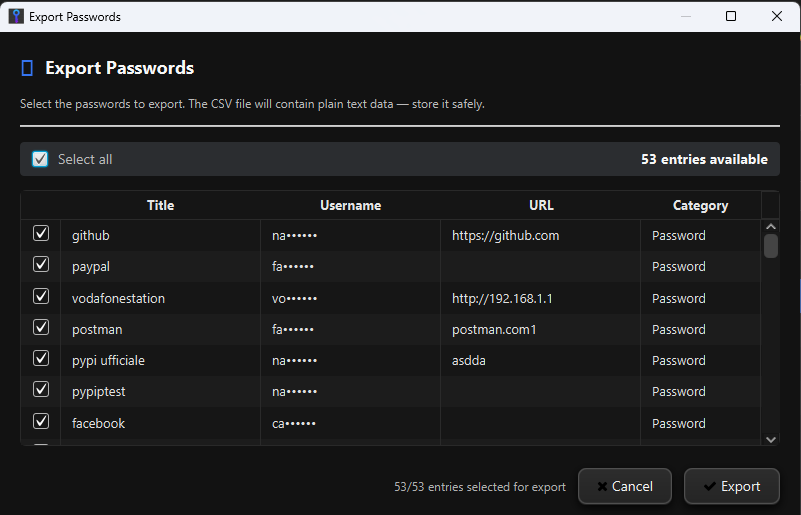Image resolution: width=801 pixels, height=515 pixels.
Task: Click the https://github.com URL cell
Action: tap(540, 236)
